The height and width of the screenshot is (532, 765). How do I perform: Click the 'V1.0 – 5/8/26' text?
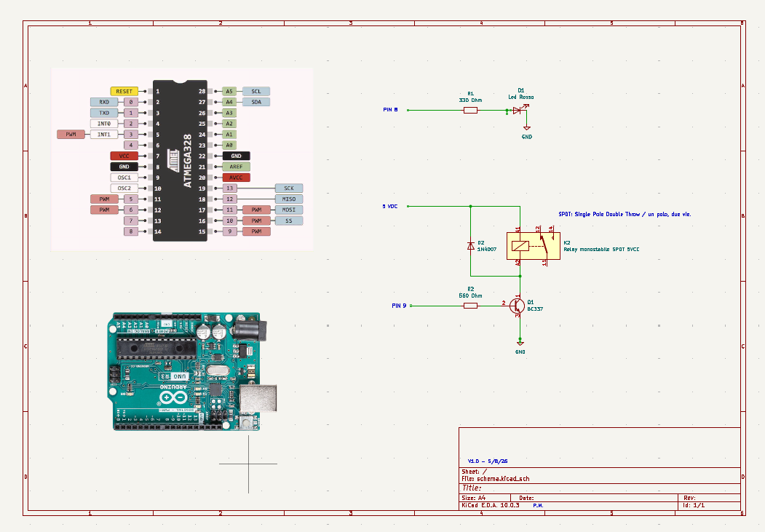(x=488, y=461)
